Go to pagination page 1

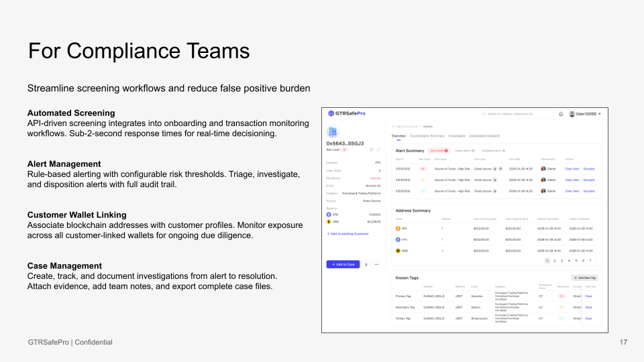[547, 261]
